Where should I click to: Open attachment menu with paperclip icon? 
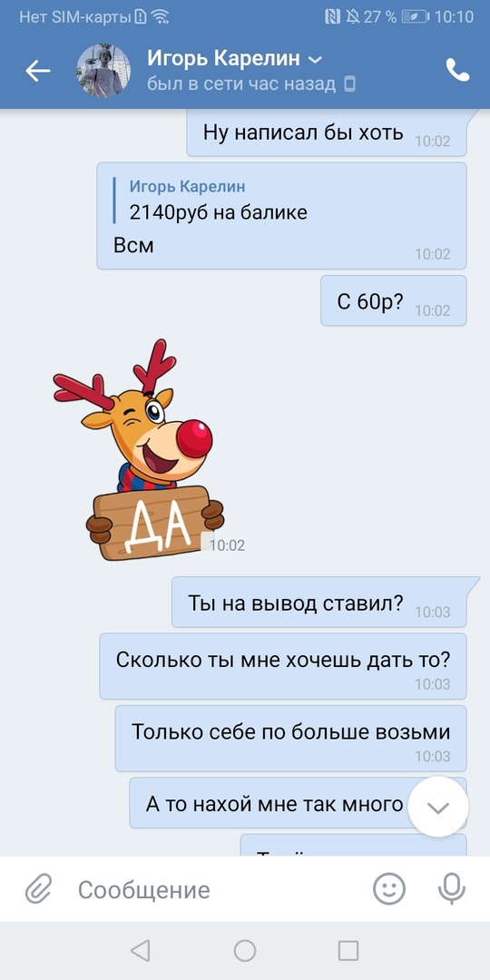click(38, 888)
